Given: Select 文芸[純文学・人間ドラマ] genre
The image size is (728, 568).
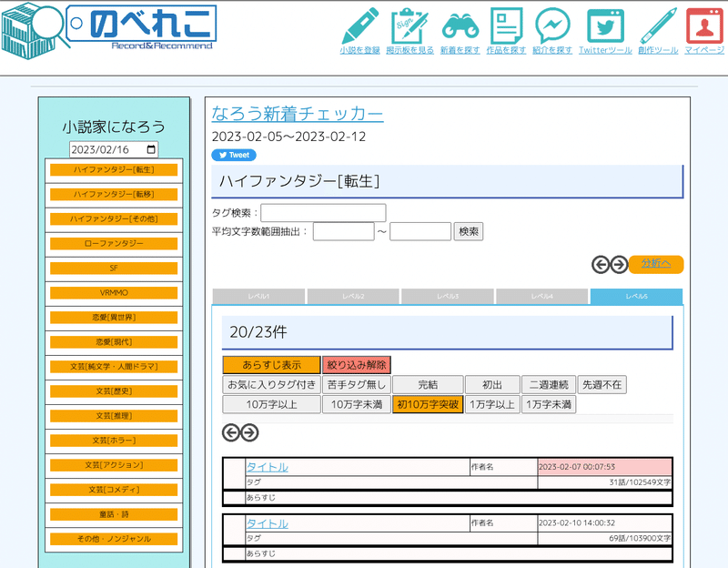Looking at the screenshot, I should point(114,367).
